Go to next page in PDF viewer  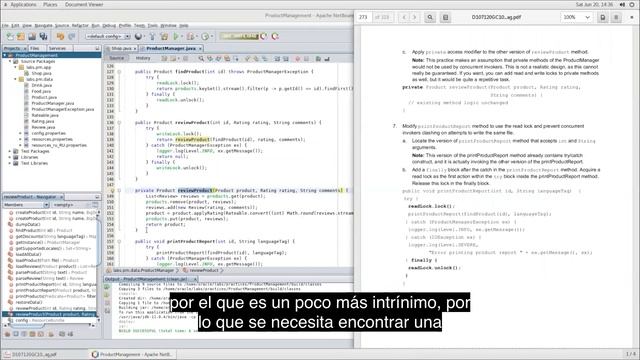414,17
